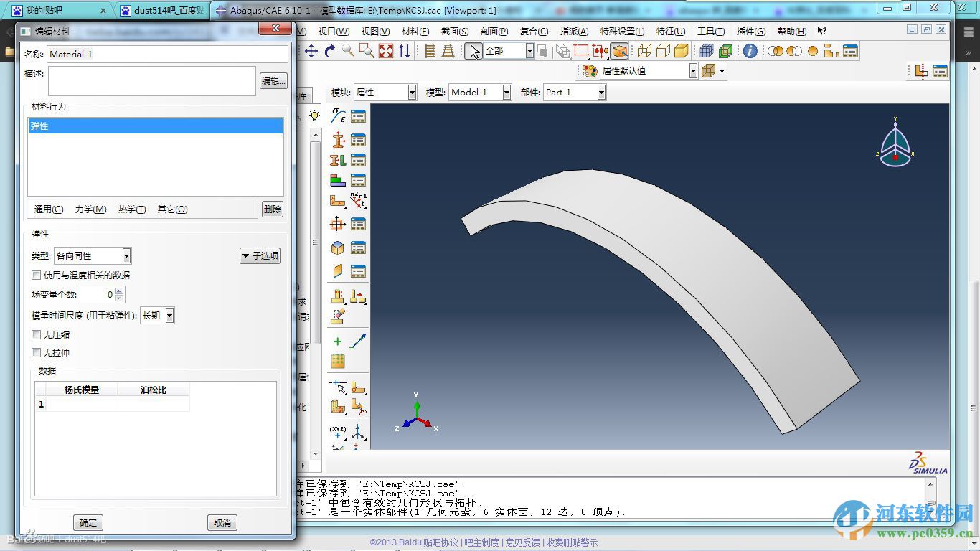The width and height of the screenshot is (980, 551).
Task: Click the Create Section beam icon
Action: coord(338,140)
